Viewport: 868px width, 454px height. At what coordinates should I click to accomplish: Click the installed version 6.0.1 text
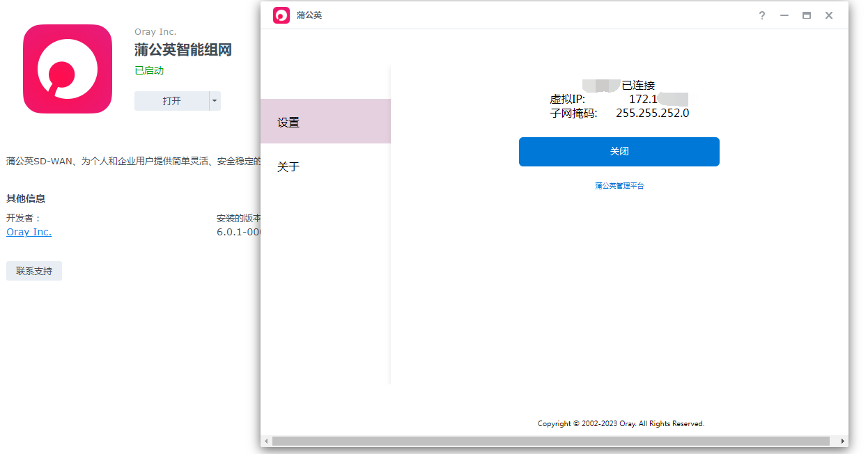[238, 232]
